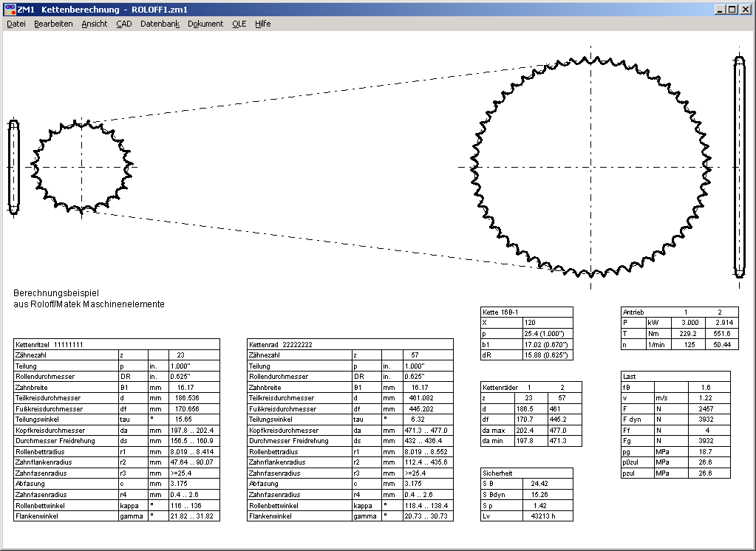Open the Dokument menu
Screen dimensions: 756x551
point(205,24)
